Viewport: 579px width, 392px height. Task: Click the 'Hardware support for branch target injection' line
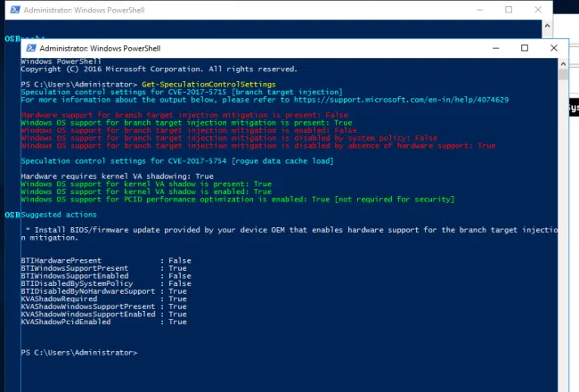click(184, 115)
